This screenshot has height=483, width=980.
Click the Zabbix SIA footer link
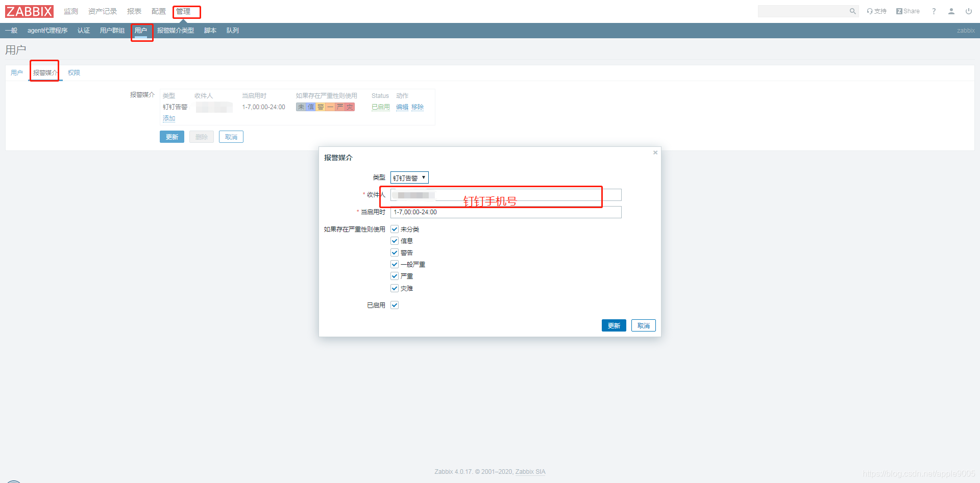[x=530, y=472]
